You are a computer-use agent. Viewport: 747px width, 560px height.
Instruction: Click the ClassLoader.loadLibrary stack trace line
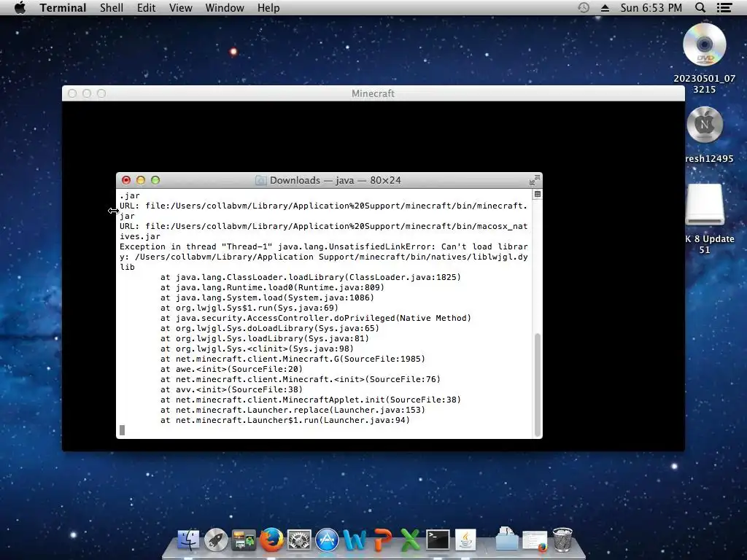tap(311, 277)
